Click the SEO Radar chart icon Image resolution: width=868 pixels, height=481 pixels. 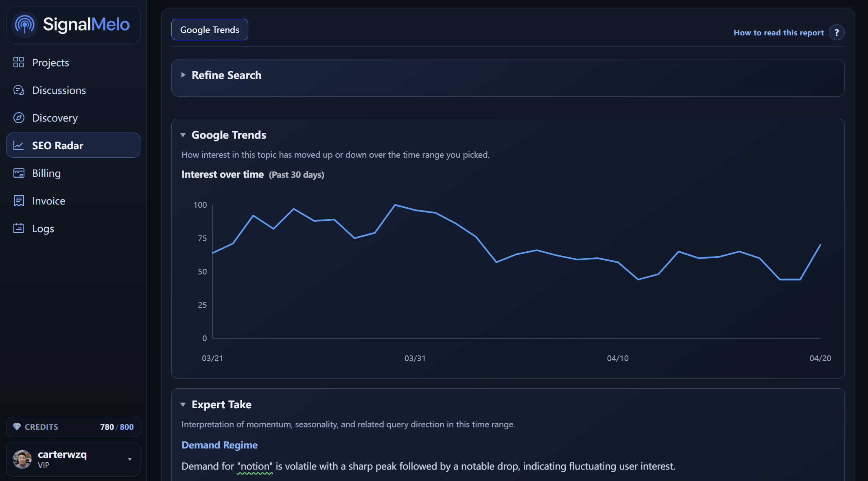tap(19, 145)
